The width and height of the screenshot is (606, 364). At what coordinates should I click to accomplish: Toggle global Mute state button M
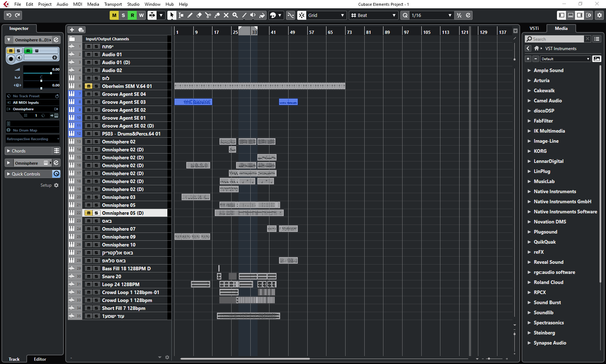(x=114, y=15)
